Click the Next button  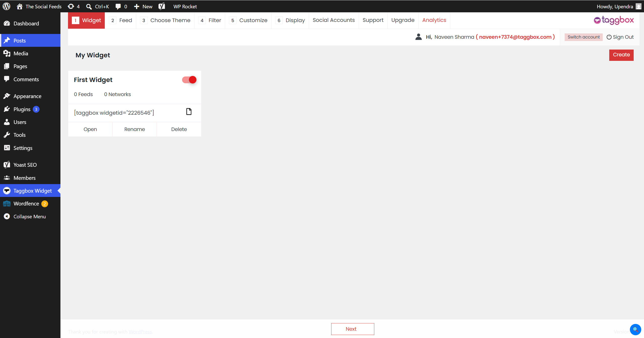pos(353,329)
